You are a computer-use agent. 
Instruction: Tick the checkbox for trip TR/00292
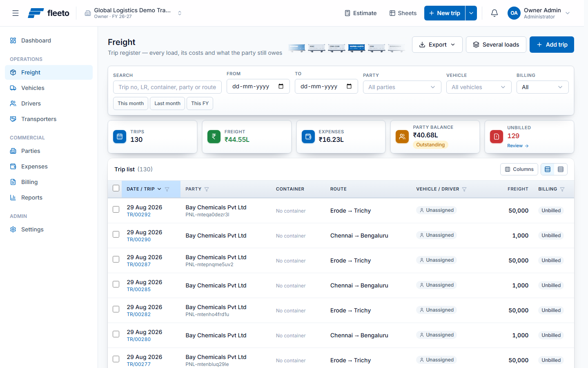116,209
